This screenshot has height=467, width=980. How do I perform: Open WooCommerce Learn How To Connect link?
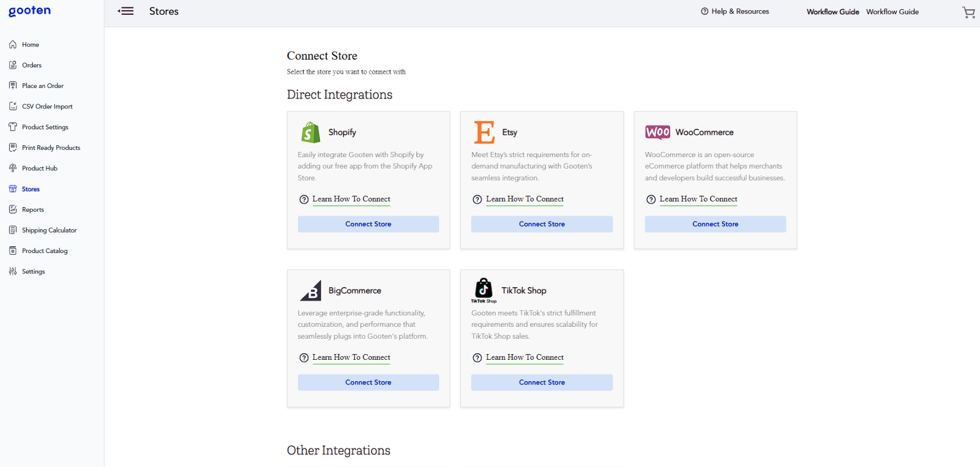pos(699,199)
